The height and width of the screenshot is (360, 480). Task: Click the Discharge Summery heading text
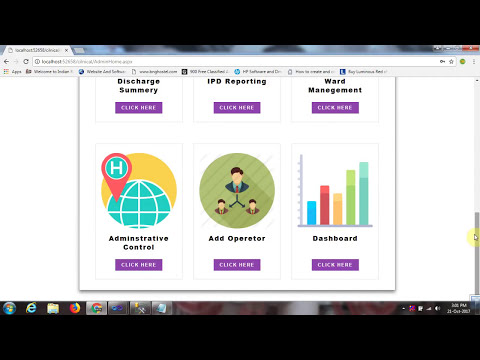tap(139, 86)
